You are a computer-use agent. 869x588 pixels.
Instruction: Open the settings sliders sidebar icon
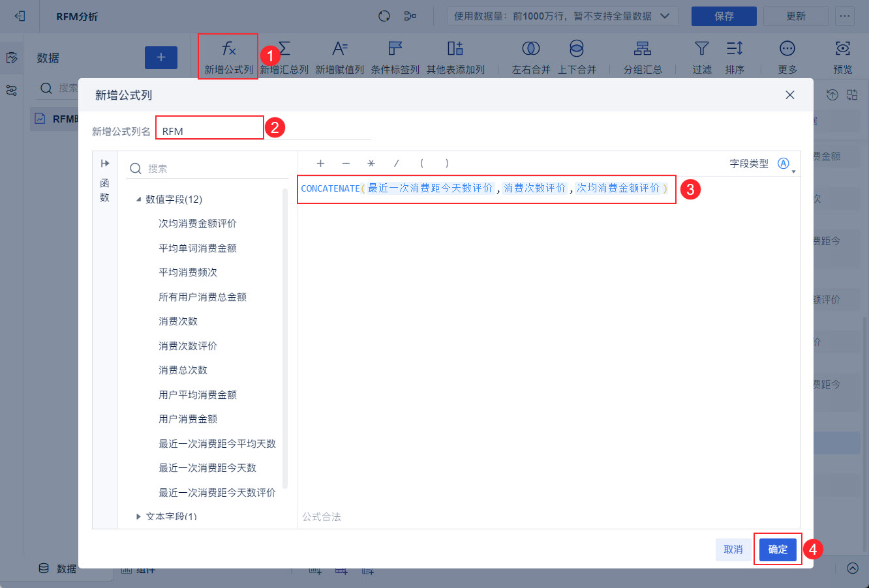pos(12,91)
